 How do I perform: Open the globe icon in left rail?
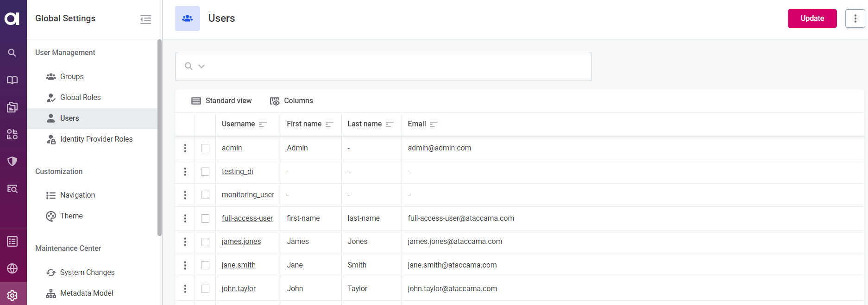pyautogui.click(x=12, y=268)
